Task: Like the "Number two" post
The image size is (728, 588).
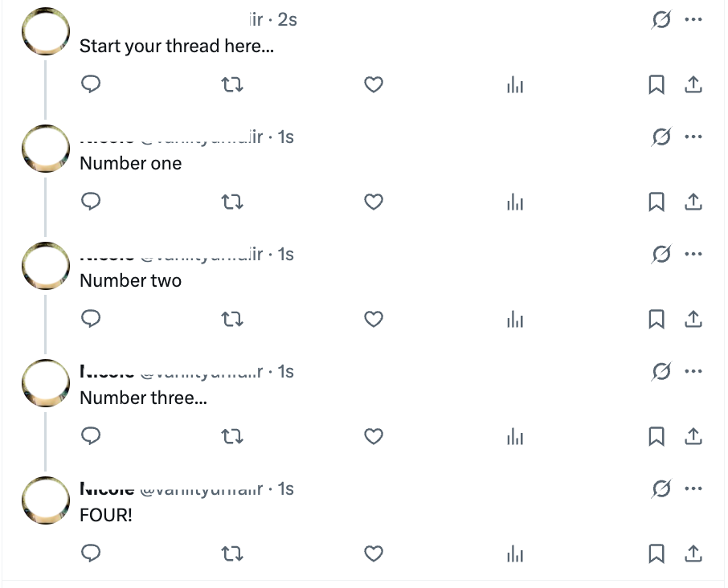Action: coord(373,319)
